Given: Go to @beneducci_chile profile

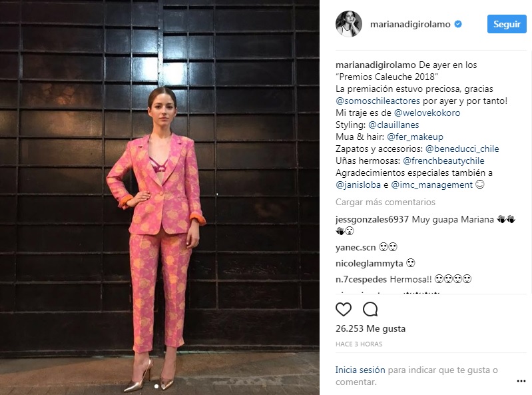Looking at the screenshot, I should pos(462,149).
